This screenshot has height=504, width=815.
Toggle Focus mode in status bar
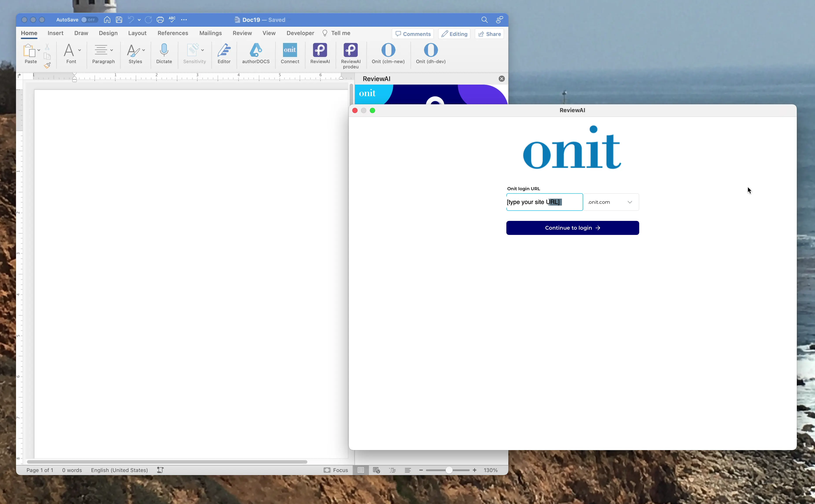point(336,470)
